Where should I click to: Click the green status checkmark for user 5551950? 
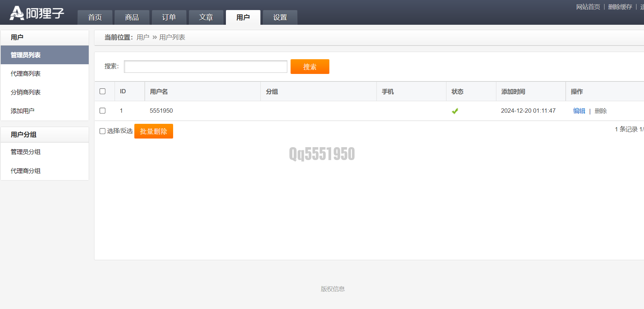(x=455, y=111)
